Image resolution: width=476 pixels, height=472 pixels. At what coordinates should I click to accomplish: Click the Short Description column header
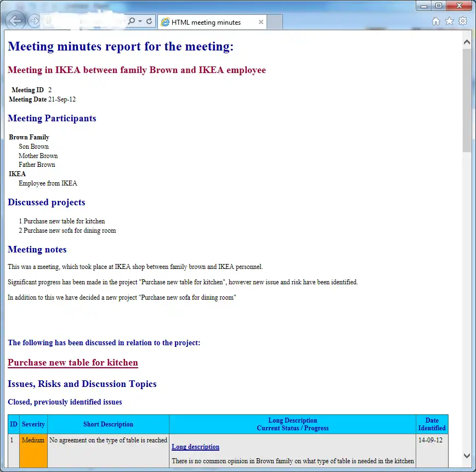pos(109,424)
